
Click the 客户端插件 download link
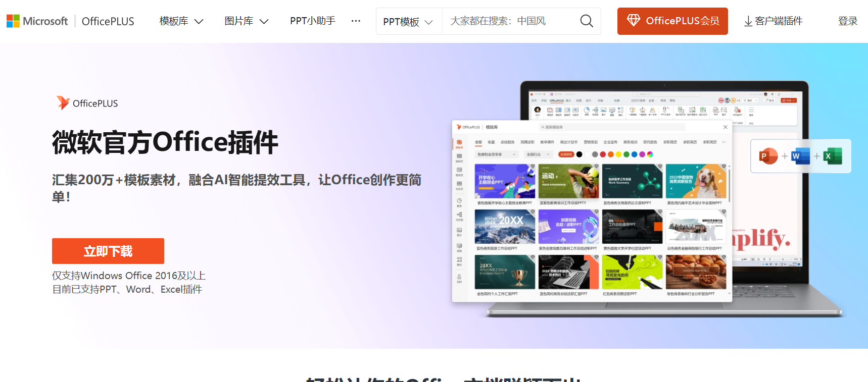[x=773, y=21]
